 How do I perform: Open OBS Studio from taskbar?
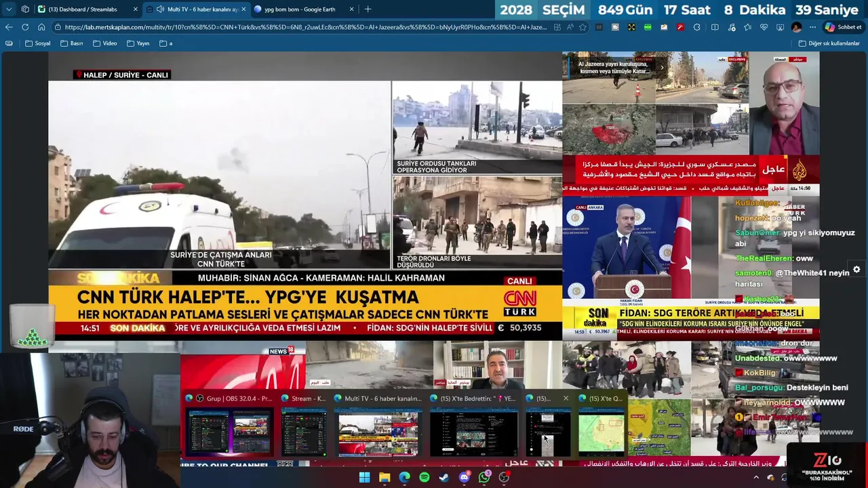click(x=504, y=477)
